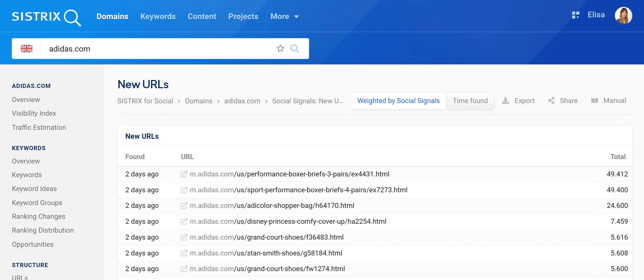Open performance-boxer-briefs-3-pairs URL text
Image resolution: width=644 pixels, height=280 pixels.
tap(290, 174)
